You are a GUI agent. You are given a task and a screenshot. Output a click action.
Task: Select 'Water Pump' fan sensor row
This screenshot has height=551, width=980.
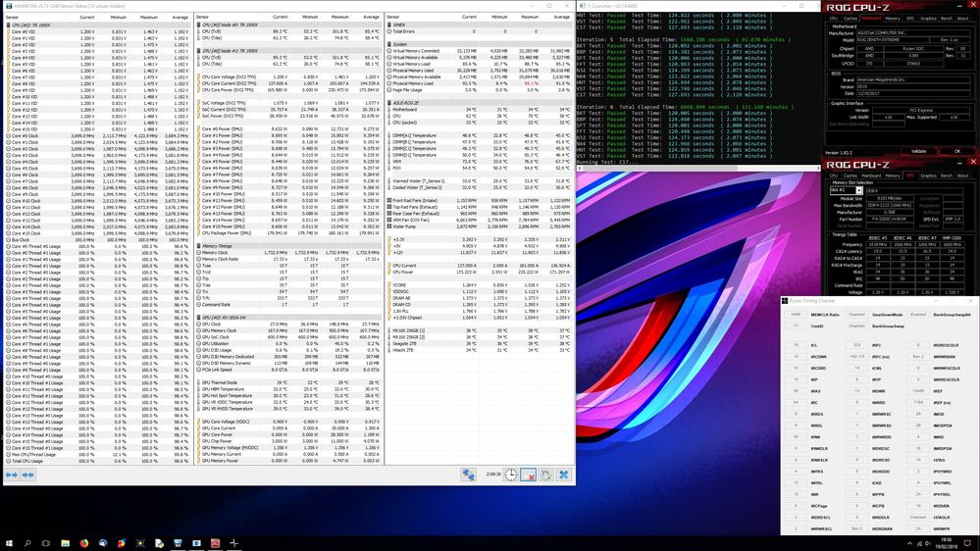click(480, 226)
